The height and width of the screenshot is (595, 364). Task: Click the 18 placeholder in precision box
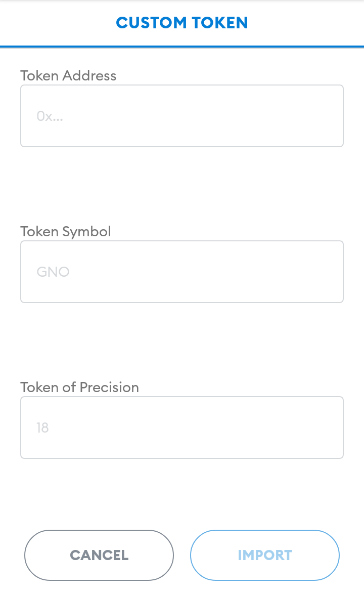coord(42,428)
